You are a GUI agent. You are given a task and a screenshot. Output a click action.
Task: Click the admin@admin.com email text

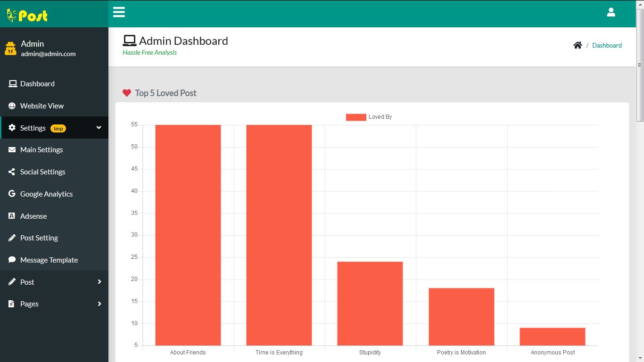coord(48,54)
